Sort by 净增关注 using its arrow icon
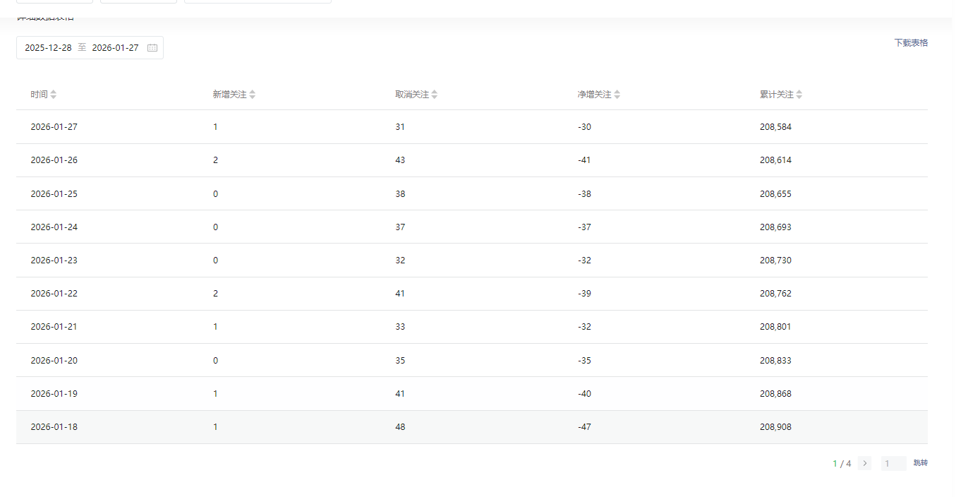The image size is (980, 497). [617, 95]
